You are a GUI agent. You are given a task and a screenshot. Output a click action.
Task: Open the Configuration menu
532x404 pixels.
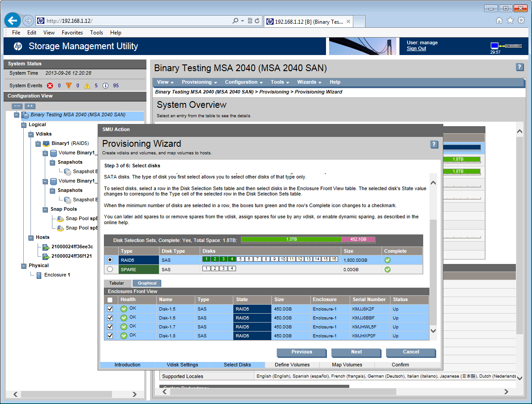[x=242, y=82]
